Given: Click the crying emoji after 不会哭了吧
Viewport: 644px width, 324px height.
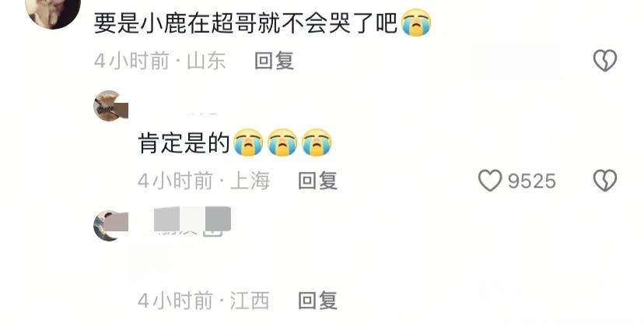Looking at the screenshot, I should (x=416, y=23).
